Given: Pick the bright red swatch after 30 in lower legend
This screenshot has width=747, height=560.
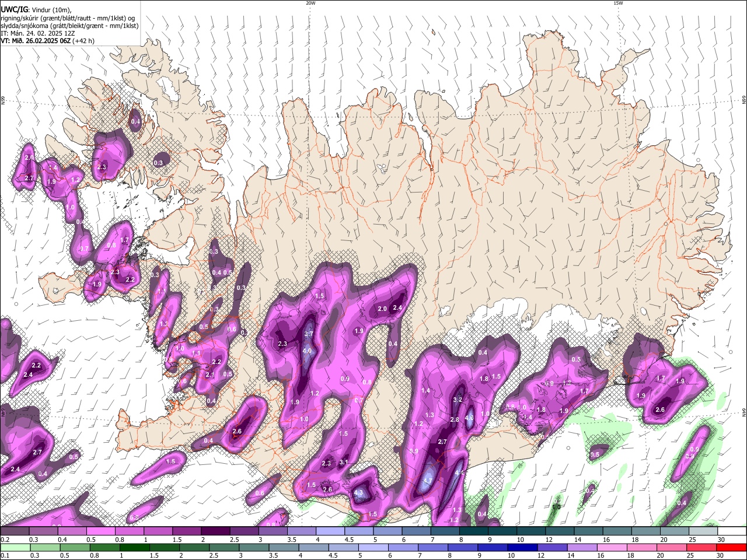Looking at the screenshot, I should [x=731, y=547].
